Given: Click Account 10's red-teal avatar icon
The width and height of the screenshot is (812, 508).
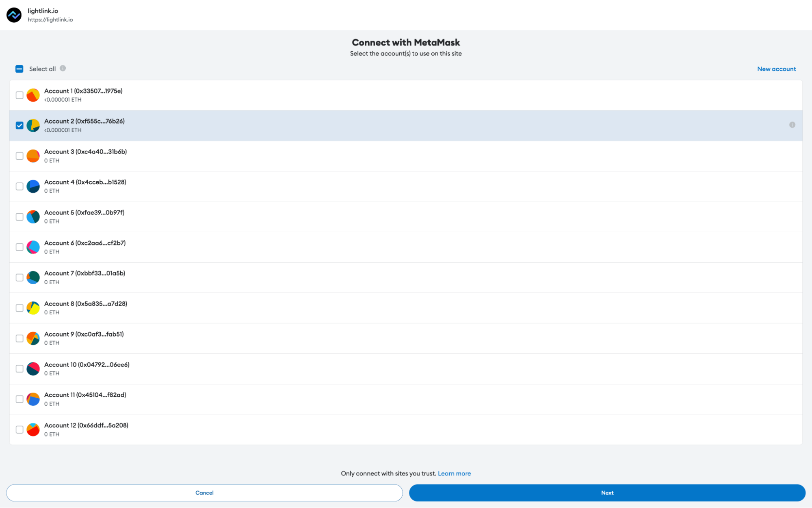Looking at the screenshot, I should coord(33,369).
